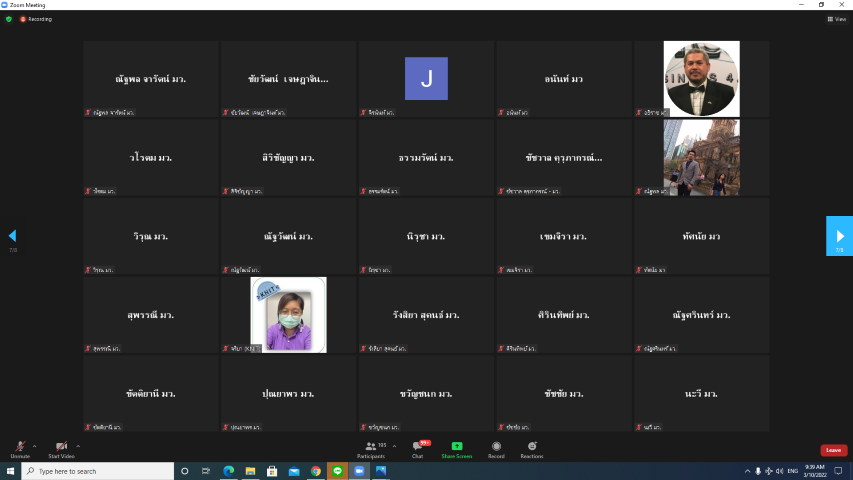Screen dimensions: 853x480
Task: Click the Windows search box in taskbar
Action: point(96,471)
